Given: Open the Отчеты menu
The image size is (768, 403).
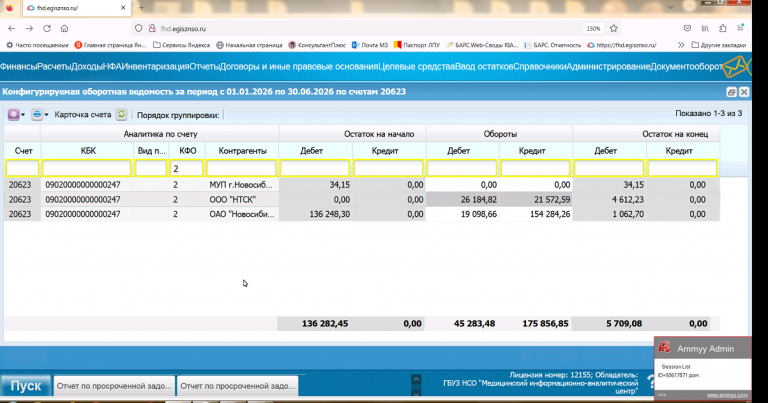Looking at the screenshot, I should [x=204, y=67].
